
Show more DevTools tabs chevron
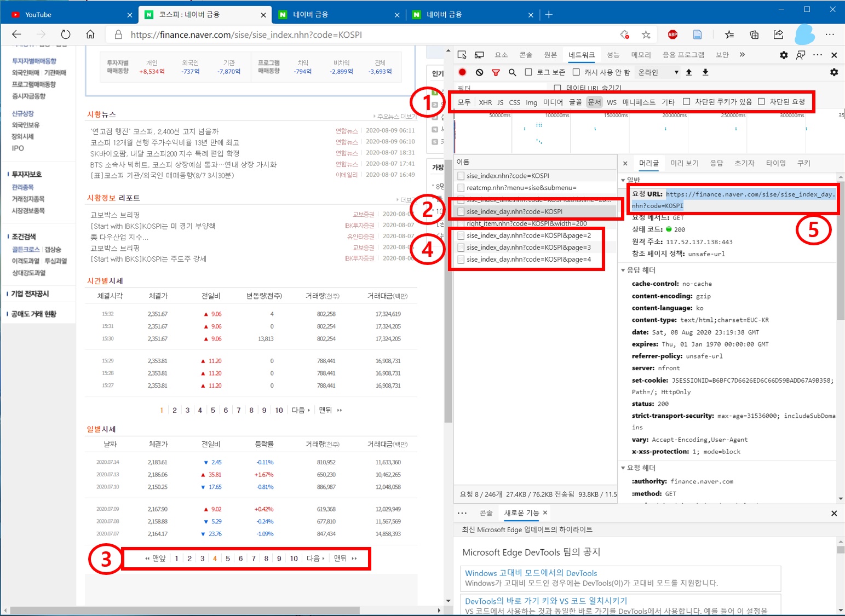pos(742,55)
